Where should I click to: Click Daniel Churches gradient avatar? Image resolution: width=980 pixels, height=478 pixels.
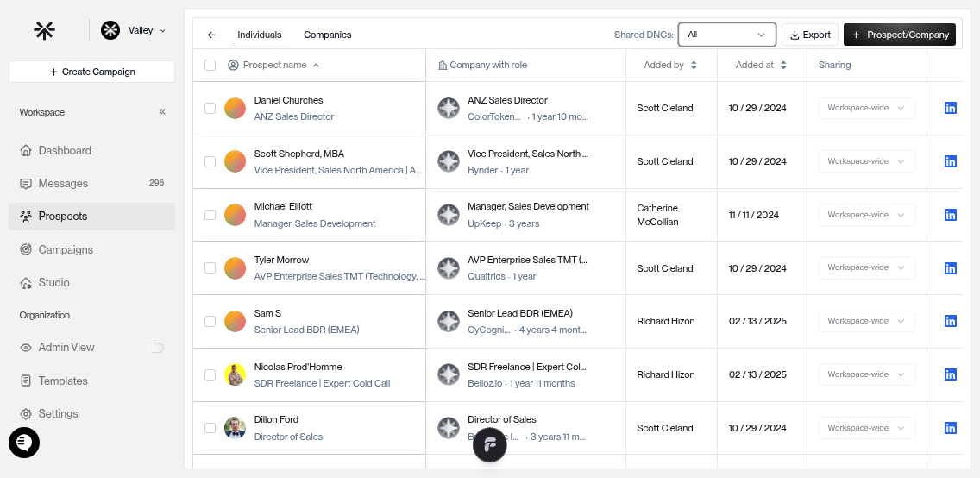coord(235,108)
